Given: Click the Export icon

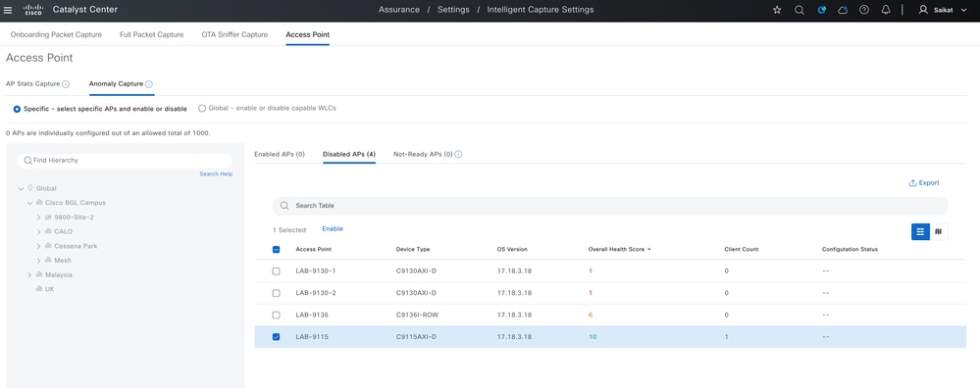Looking at the screenshot, I should (x=913, y=183).
